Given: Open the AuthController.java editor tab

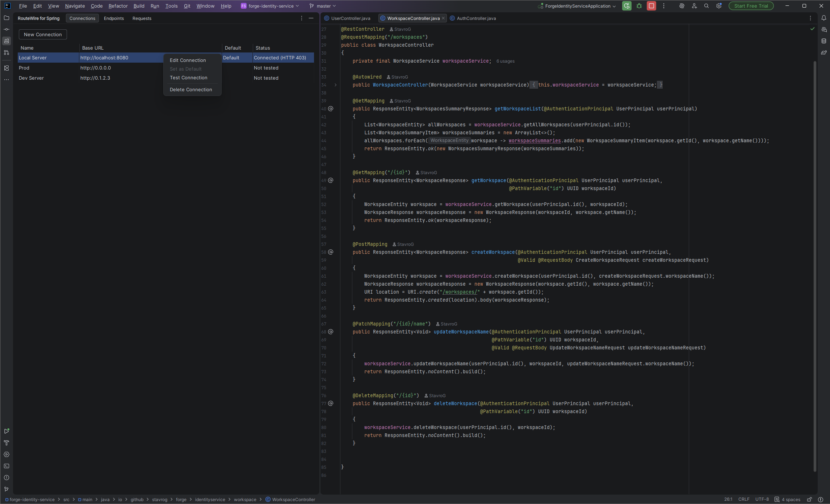Looking at the screenshot, I should click(473, 18).
